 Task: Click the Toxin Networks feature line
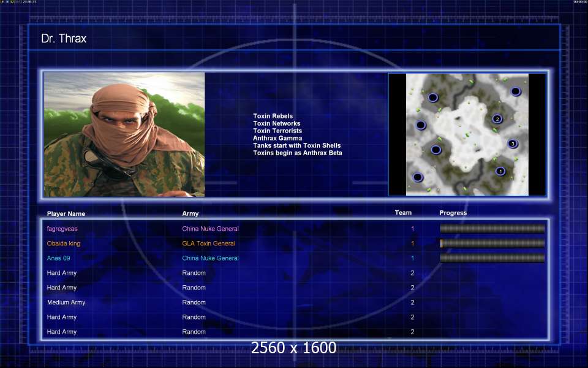pyautogui.click(x=276, y=123)
